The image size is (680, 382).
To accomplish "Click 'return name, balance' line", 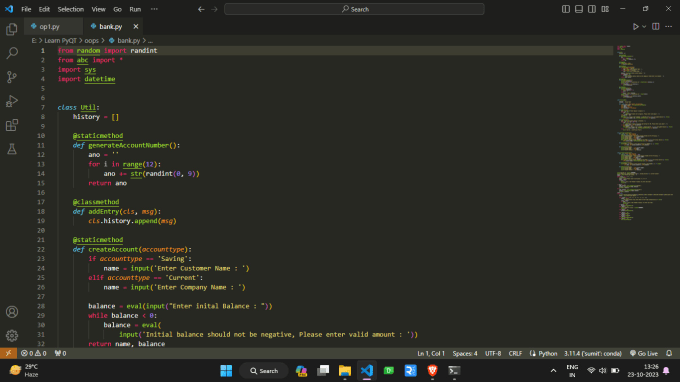I will tap(127, 344).
